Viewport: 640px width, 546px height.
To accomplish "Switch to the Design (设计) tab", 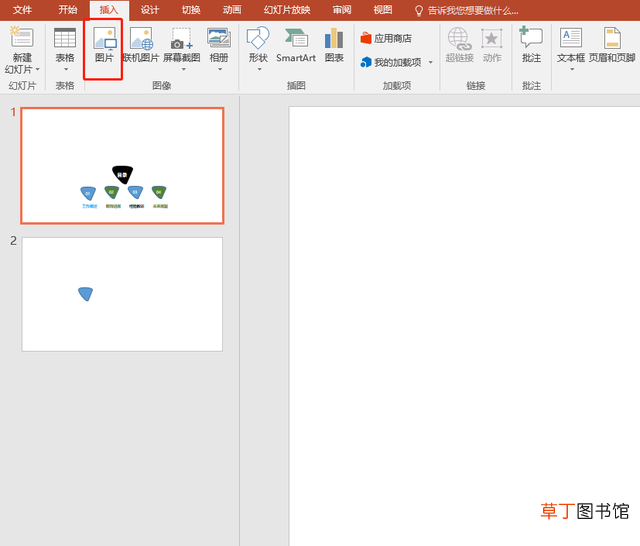I will coord(150,10).
